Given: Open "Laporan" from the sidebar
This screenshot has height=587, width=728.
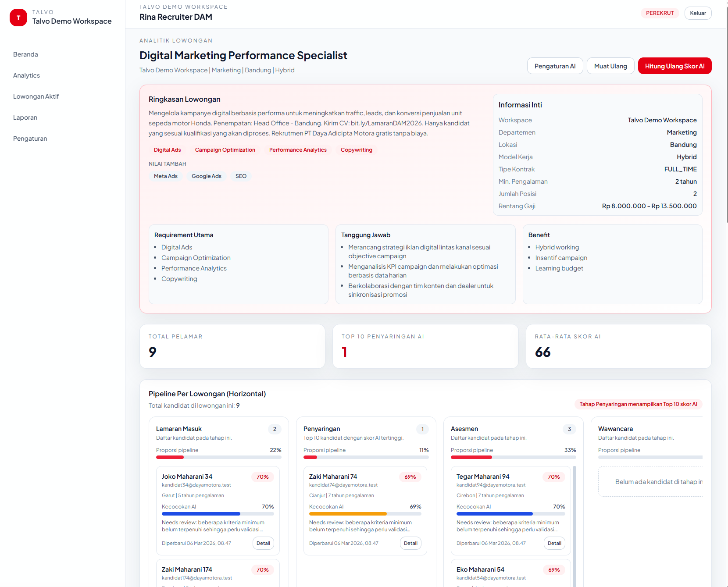Looking at the screenshot, I should (25, 117).
